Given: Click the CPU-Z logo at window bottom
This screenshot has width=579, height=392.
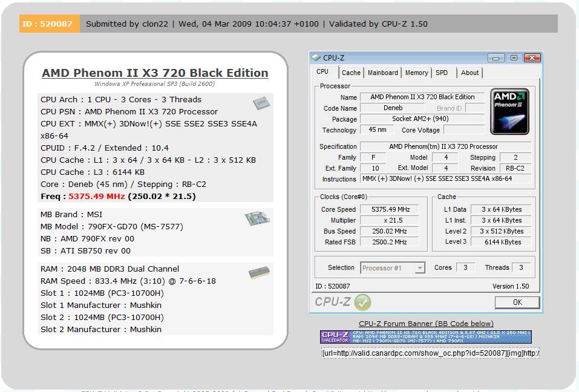Looking at the screenshot, I should [332, 302].
